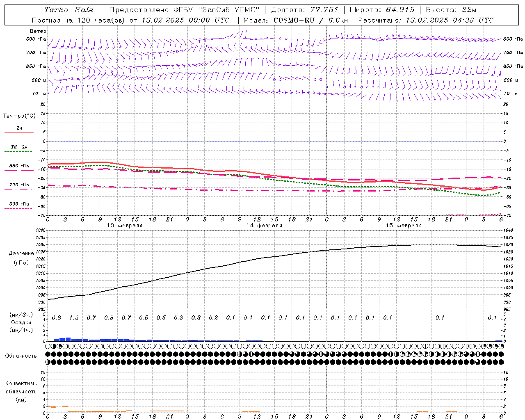Image resolution: width=525 pixels, height=420 pixels.
Task: Click the "700 гПа" temperature legend entry
Action: [19, 185]
